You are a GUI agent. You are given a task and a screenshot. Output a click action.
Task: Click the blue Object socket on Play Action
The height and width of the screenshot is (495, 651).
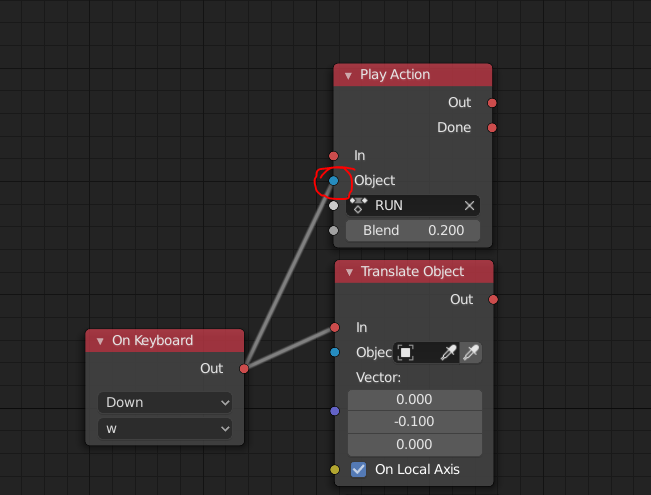(333, 181)
